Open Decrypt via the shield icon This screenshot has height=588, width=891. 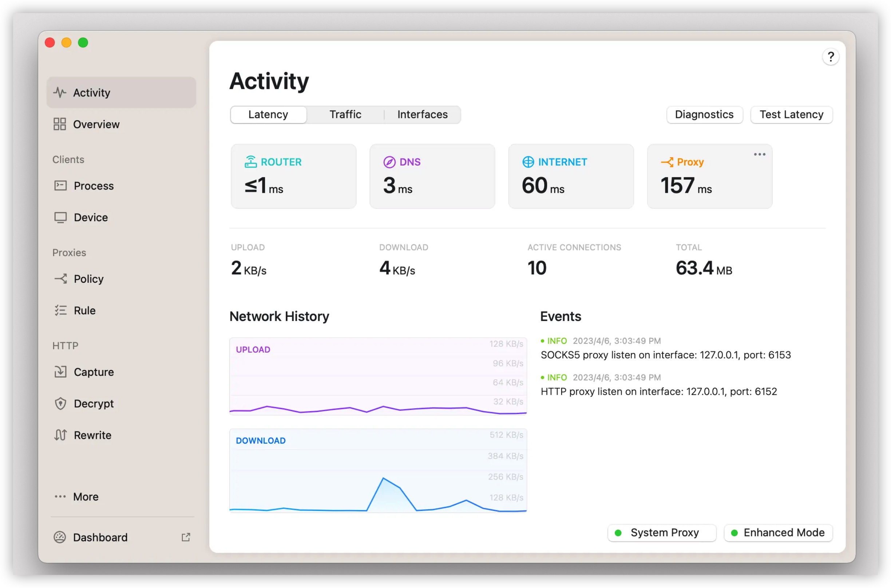tap(60, 404)
